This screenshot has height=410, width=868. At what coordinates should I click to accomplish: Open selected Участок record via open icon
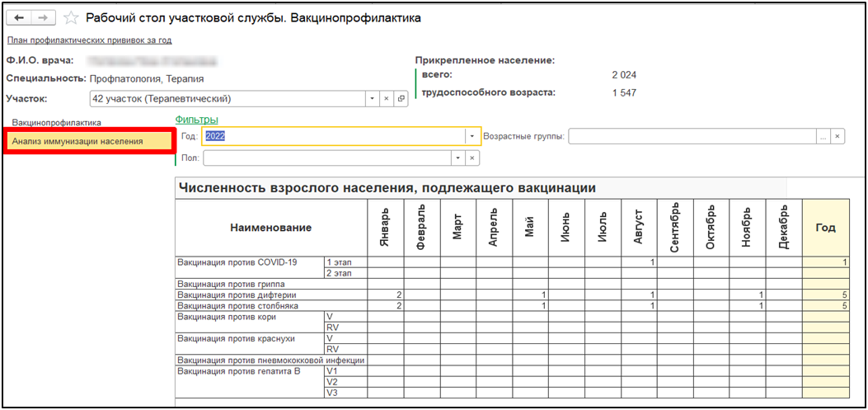tap(401, 99)
